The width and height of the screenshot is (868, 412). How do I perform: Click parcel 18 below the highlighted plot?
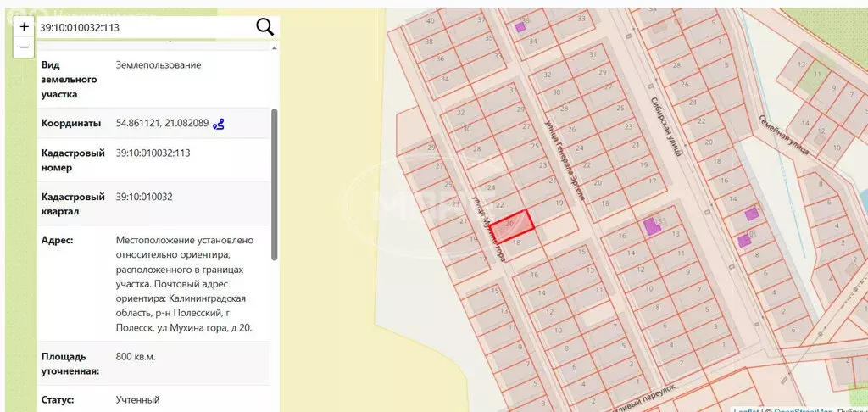coord(518,243)
